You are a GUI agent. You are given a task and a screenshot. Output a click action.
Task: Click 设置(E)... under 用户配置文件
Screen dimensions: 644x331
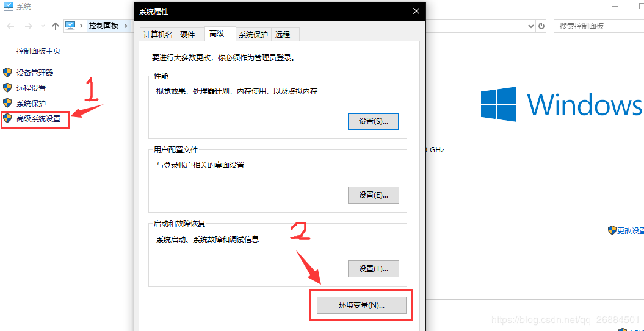(x=374, y=195)
